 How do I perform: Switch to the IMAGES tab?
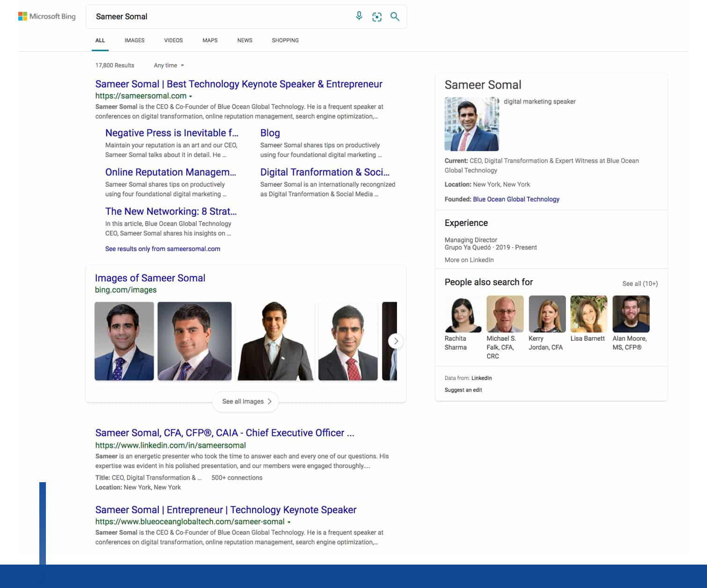(x=134, y=40)
